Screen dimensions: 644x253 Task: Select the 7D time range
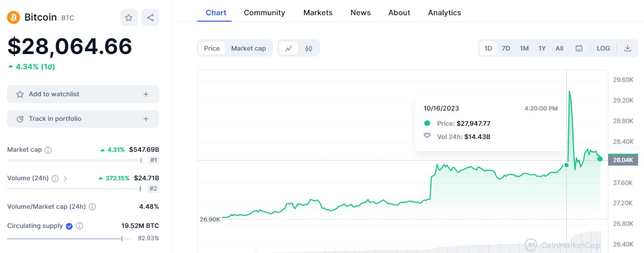click(506, 48)
